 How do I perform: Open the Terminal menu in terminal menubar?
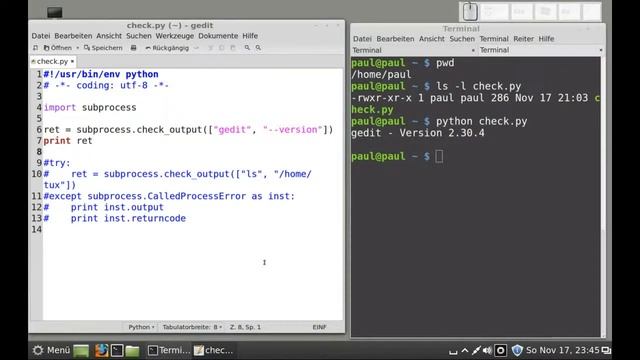[x=494, y=39]
